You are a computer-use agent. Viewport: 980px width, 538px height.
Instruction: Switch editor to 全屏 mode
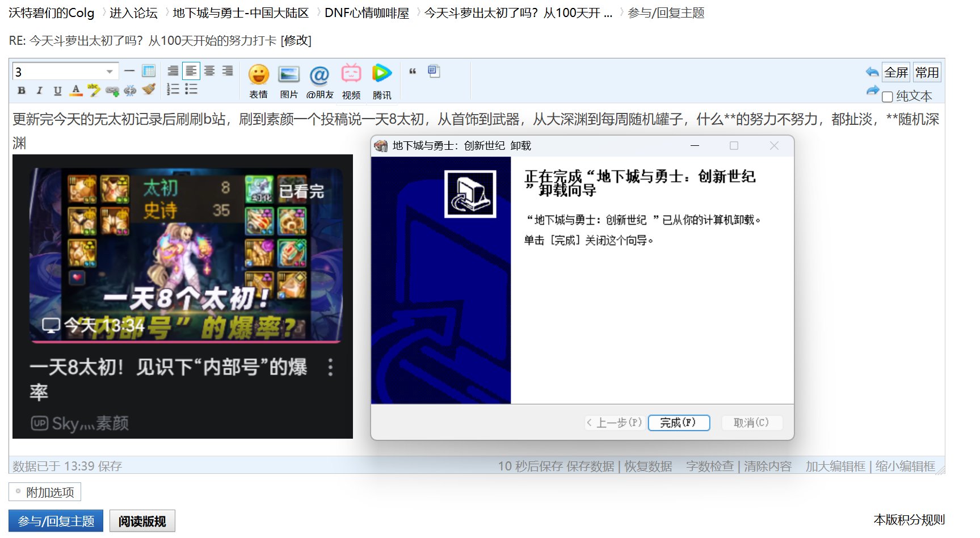pos(897,73)
